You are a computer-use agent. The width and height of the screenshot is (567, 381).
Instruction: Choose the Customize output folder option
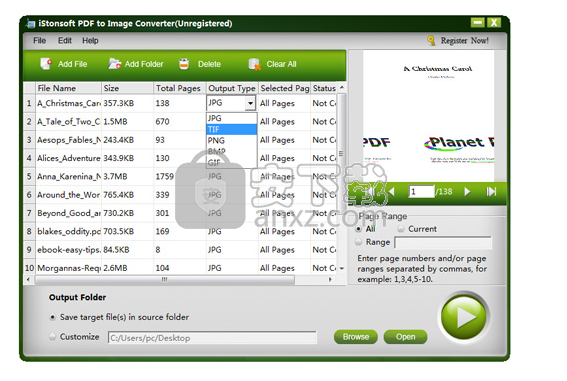point(52,337)
